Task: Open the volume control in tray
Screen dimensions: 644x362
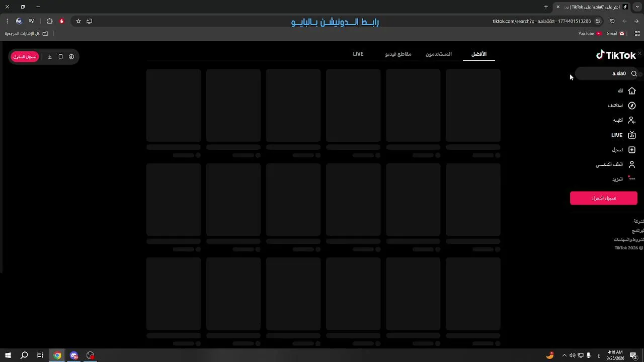Action: coord(572,355)
